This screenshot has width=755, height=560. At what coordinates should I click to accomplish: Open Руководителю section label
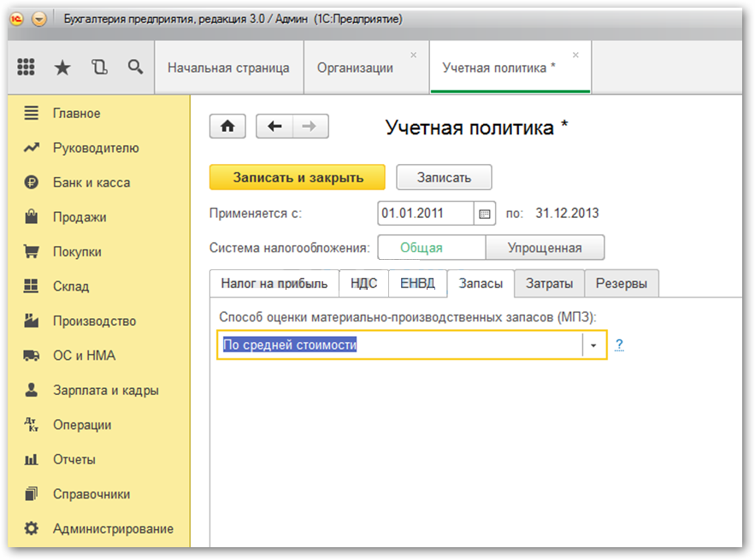pyautogui.click(x=96, y=148)
